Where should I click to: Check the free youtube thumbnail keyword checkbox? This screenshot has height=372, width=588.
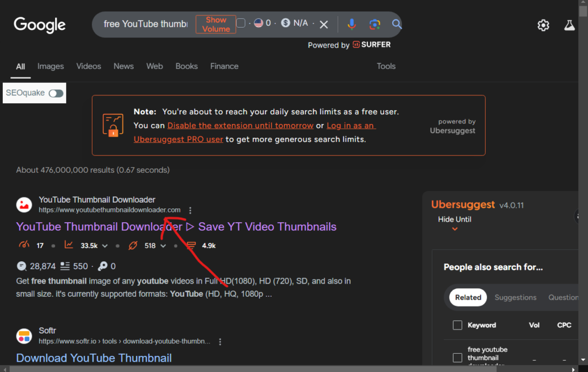coord(457,358)
